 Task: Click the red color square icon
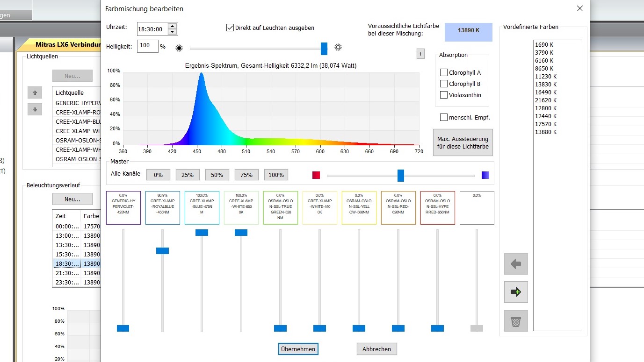tap(316, 175)
